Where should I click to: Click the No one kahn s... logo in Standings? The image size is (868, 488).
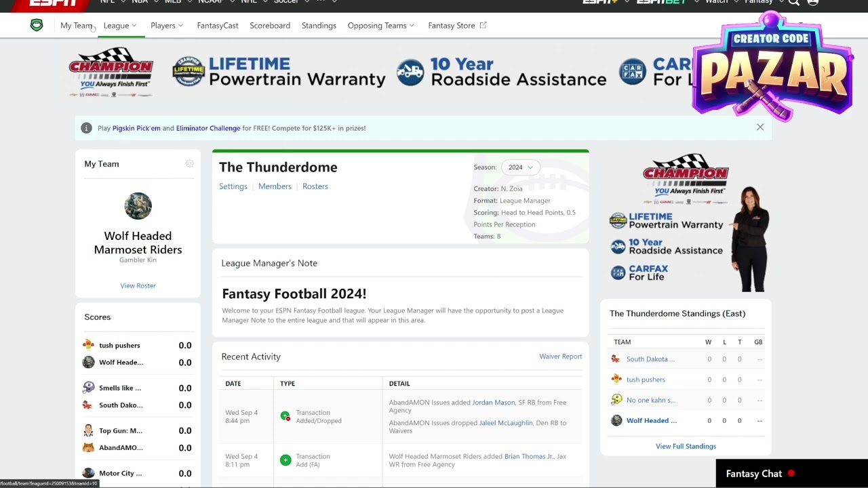pyautogui.click(x=616, y=400)
